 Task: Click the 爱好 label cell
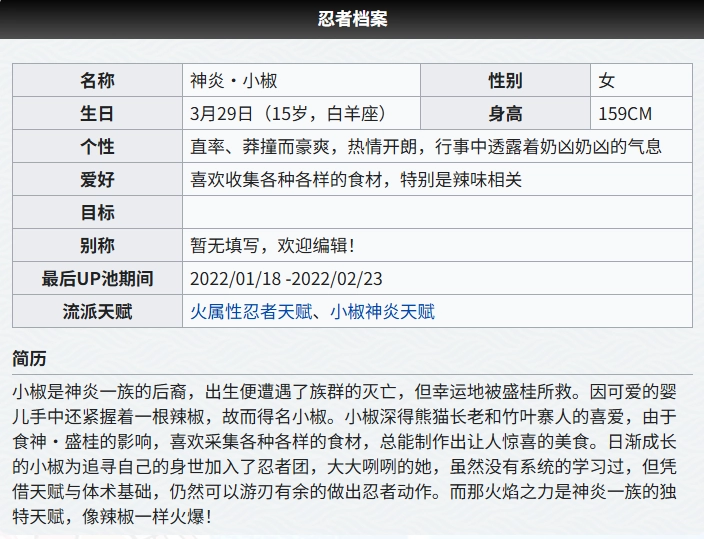[98, 180]
